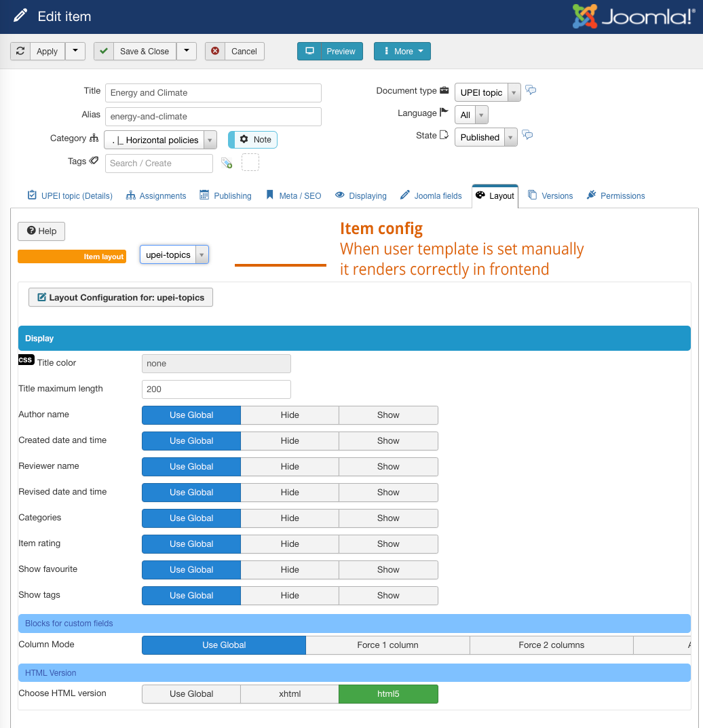
Task: Click the comment icon beside Document type
Action: pos(531,90)
